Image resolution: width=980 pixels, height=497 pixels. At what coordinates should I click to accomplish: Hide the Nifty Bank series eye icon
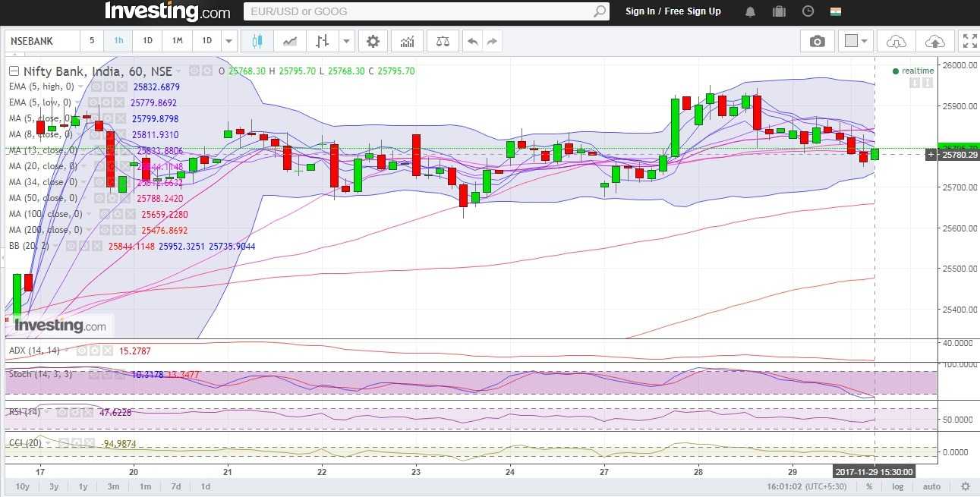point(194,71)
